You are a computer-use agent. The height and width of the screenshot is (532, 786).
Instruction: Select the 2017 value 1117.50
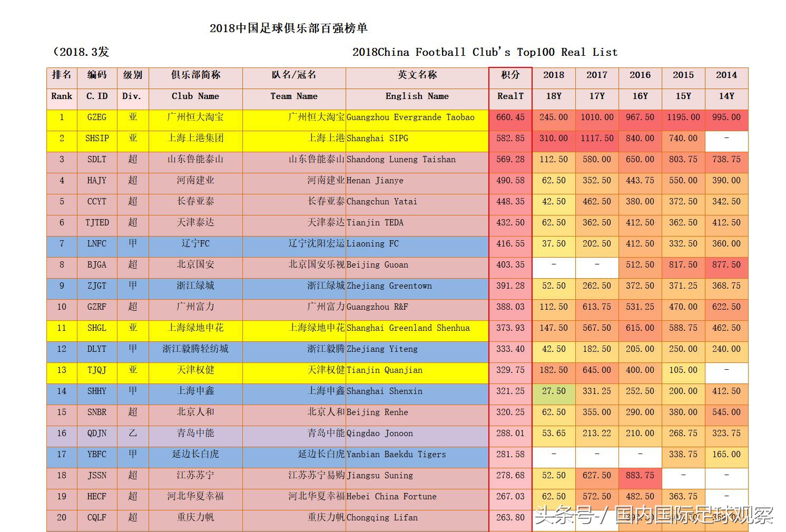pyautogui.click(x=597, y=138)
